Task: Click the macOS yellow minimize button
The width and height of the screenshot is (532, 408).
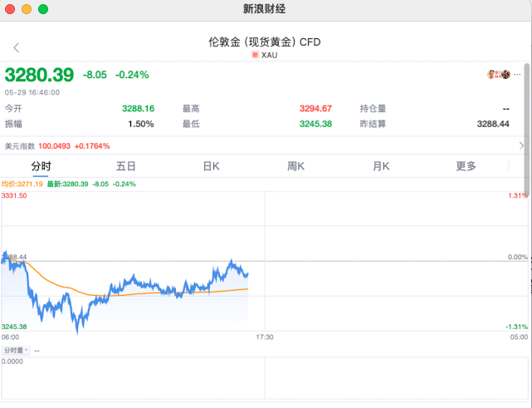Action: click(x=27, y=9)
